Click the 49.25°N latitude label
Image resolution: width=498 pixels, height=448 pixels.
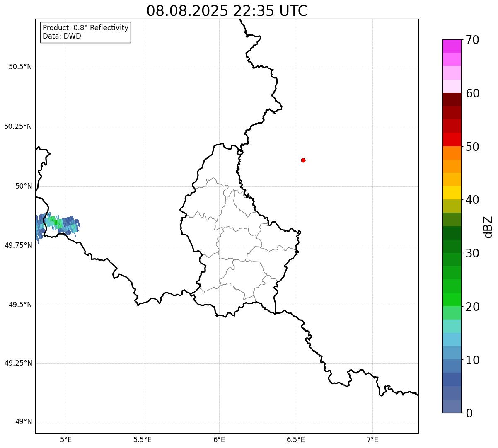tap(18, 363)
